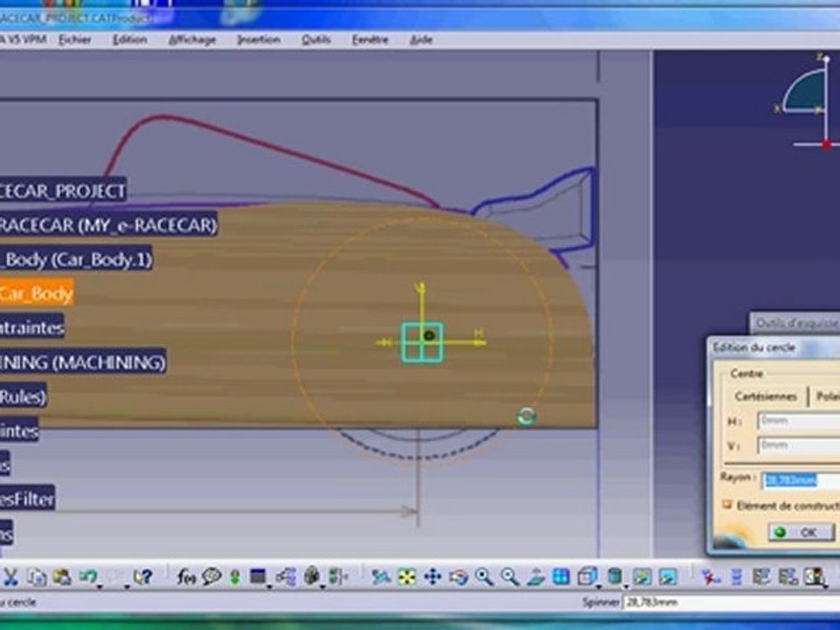Click the Zoom In magnifier icon

484,577
